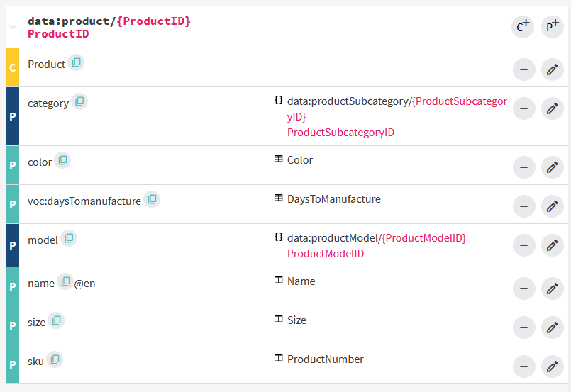Click the table icon beside DaysToManufacture
The image size is (571, 392).
(278, 197)
